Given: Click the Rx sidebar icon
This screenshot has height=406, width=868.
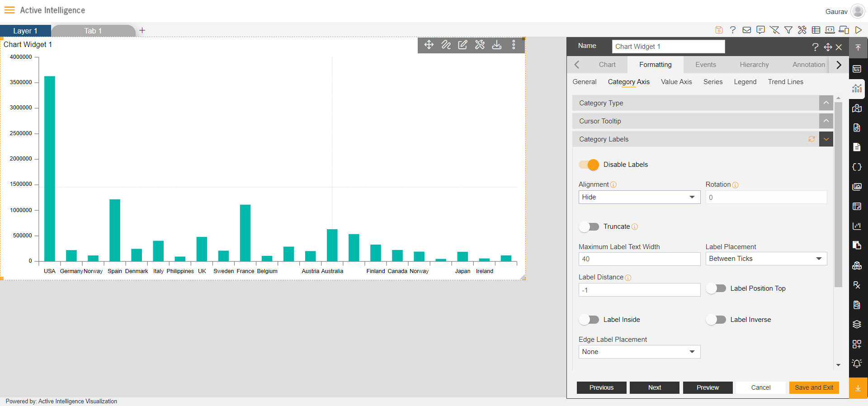Looking at the screenshot, I should coord(857,285).
